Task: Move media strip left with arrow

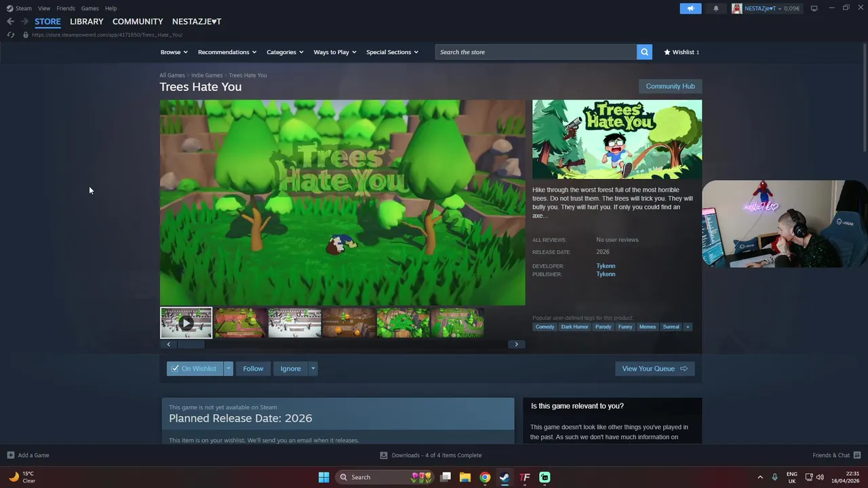Action: pyautogui.click(x=169, y=344)
